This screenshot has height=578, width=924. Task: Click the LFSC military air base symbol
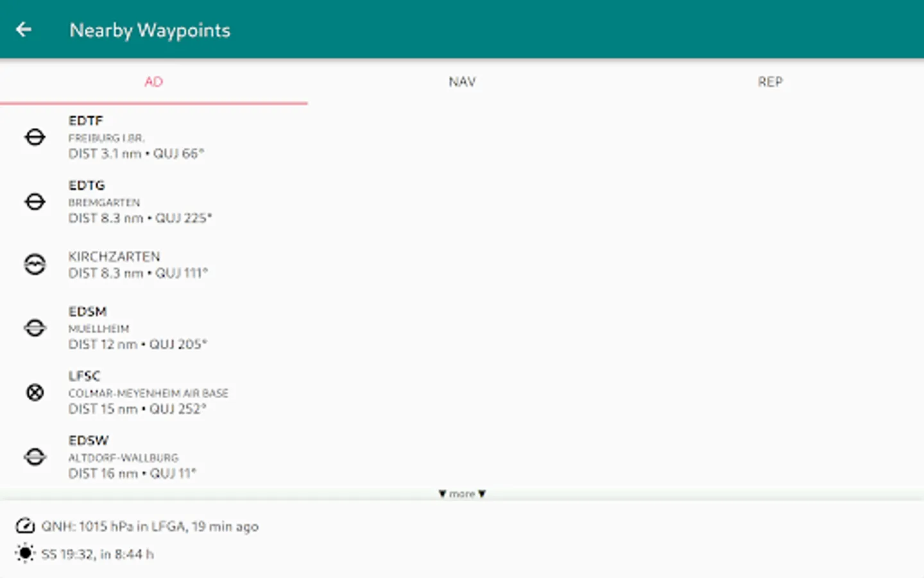pos(35,392)
